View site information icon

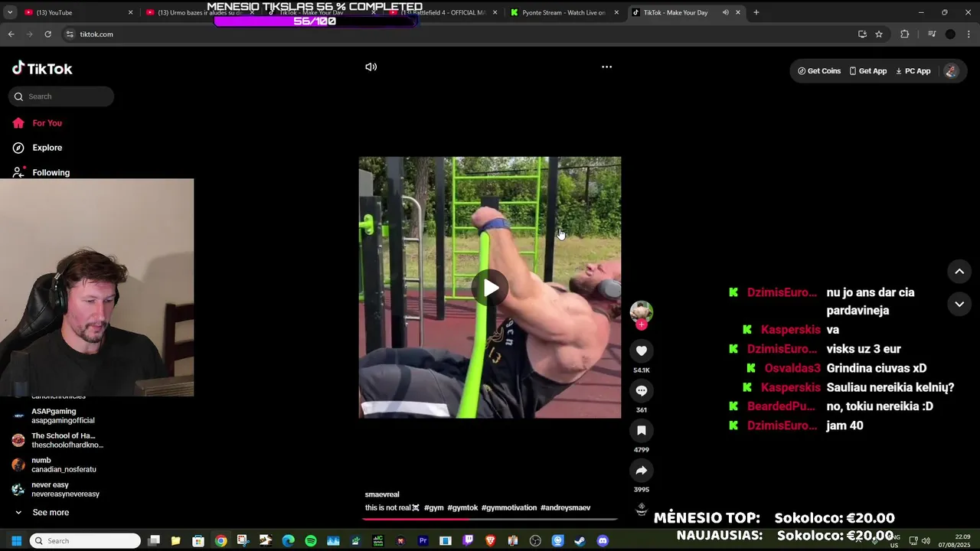[x=70, y=34]
